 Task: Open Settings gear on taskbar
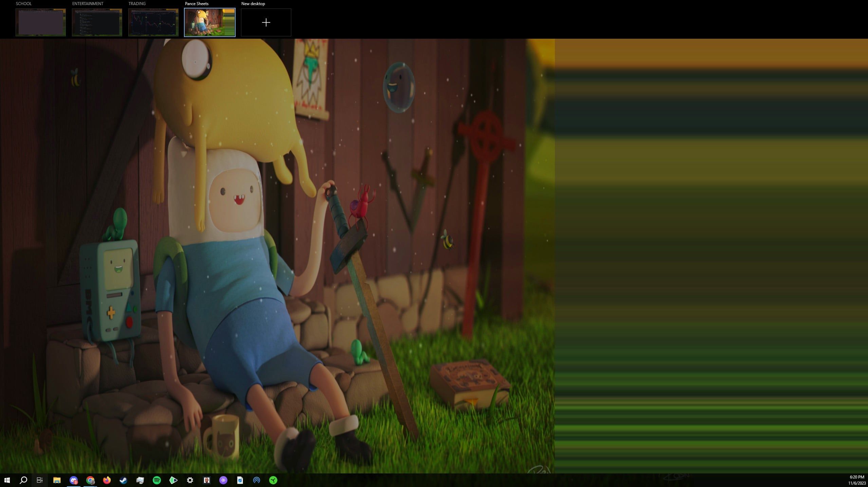tap(190, 480)
